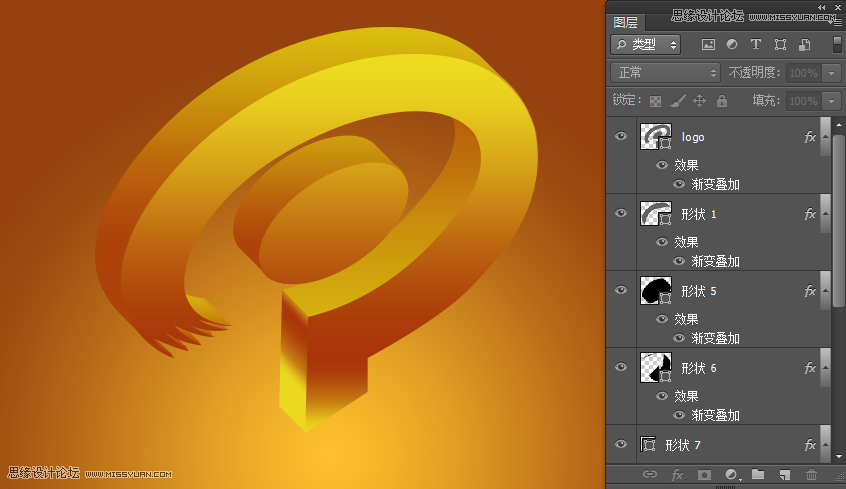846x489 pixels.
Task: Click fx icon on 形状 7 layer
Action: click(809, 445)
